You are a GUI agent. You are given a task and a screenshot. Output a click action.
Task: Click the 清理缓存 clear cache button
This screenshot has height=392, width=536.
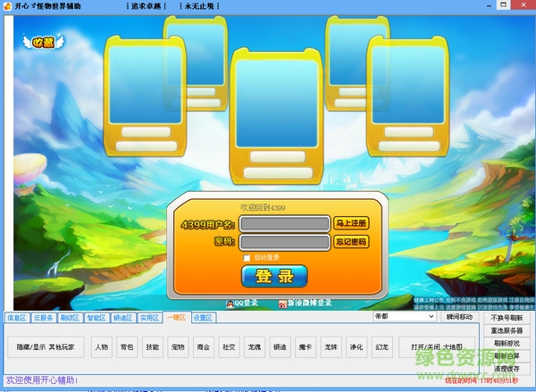(x=507, y=369)
